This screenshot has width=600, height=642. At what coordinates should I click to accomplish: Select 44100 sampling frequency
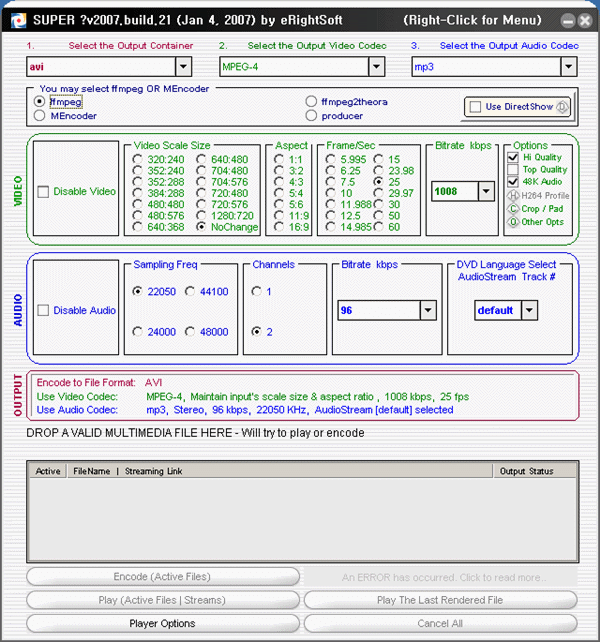pos(190,291)
